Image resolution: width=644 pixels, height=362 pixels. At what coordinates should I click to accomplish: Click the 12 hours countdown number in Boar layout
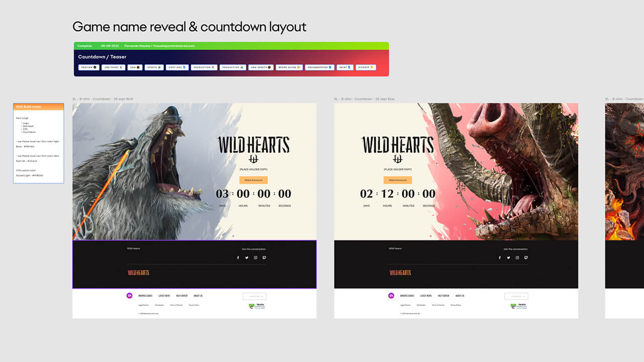click(x=387, y=194)
